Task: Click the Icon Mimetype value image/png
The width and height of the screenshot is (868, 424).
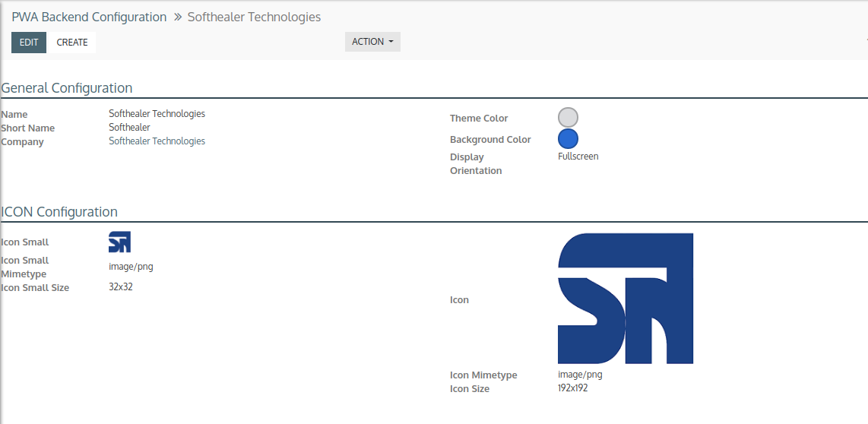Action: (x=580, y=375)
